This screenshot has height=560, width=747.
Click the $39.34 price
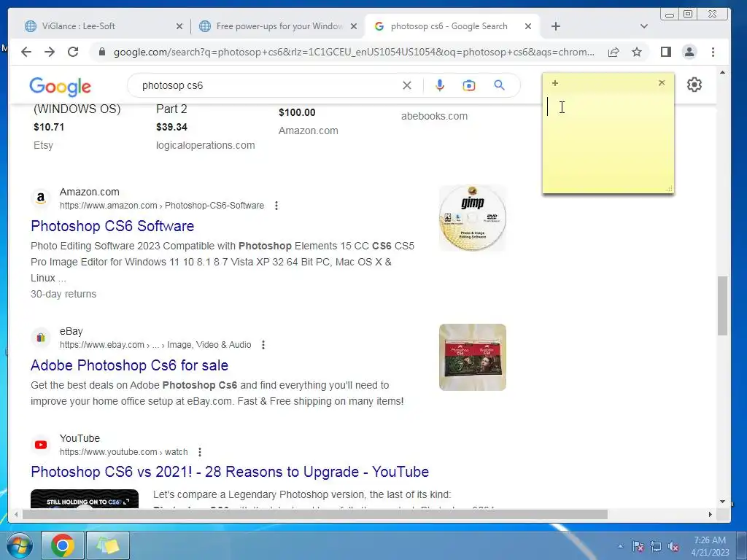(171, 127)
